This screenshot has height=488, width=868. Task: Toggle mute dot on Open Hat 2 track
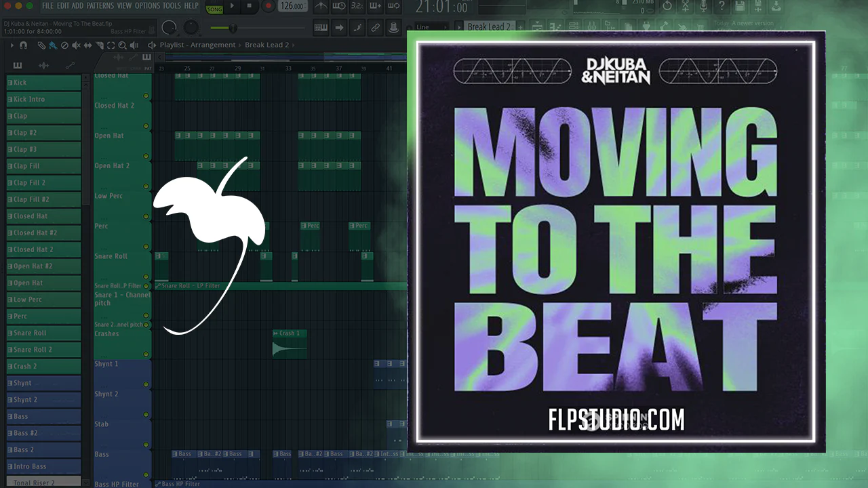(x=146, y=187)
